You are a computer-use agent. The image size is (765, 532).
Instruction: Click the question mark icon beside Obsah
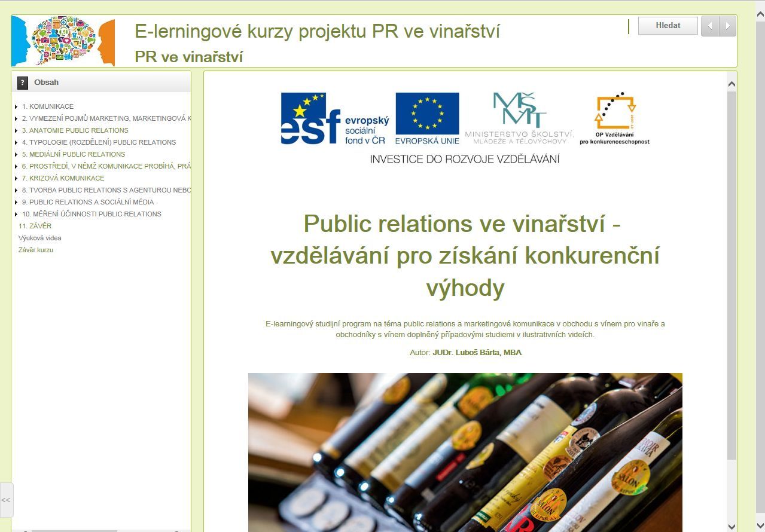tap(23, 82)
